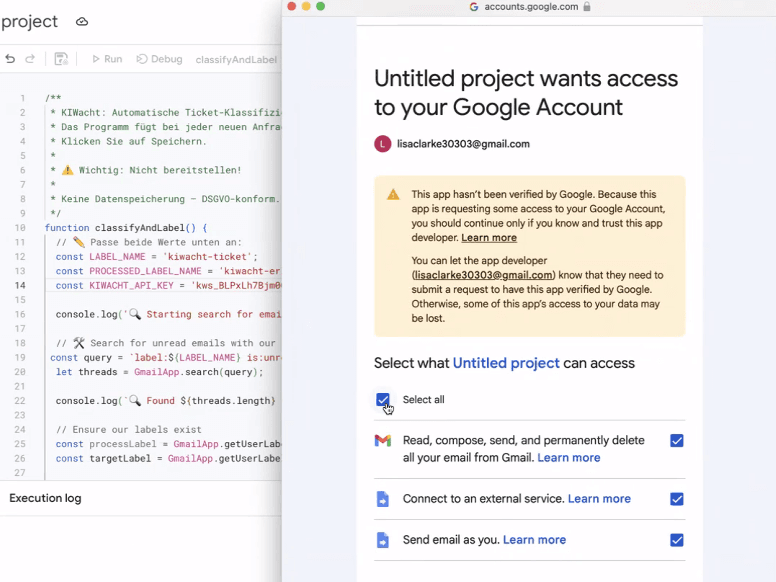Click line number 14 in code gutter
This screenshot has height=582, width=776.
[20, 286]
